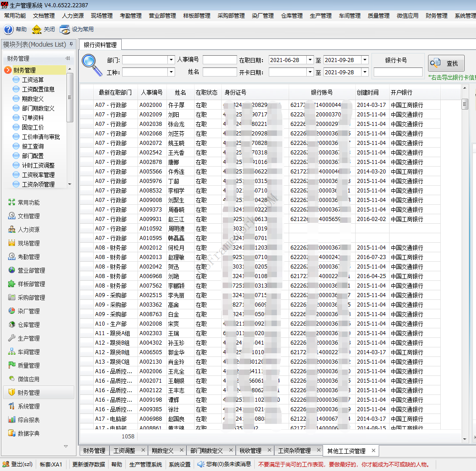The height and width of the screenshot is (471, 476).
Task: Click the 微信应用 sidebar icon
Action: [x=11, y=379]
